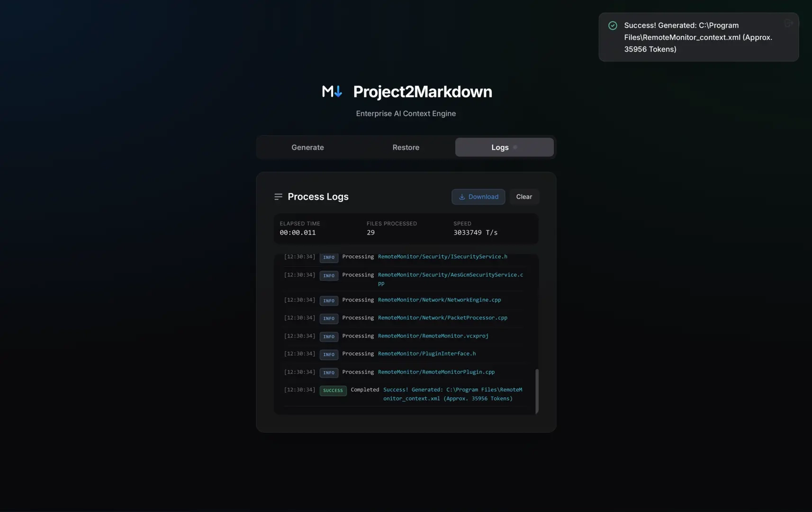Image resolution: width=812 pixels, height=512 pixels.
Task: Click the Elapsed Time value 00:00.011
Action: 298,232
